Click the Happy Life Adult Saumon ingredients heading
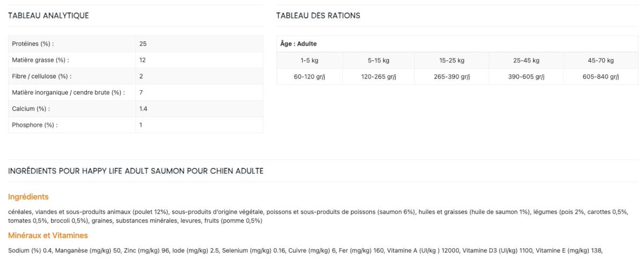The image size is (644, 259). (x=135, y=171)
